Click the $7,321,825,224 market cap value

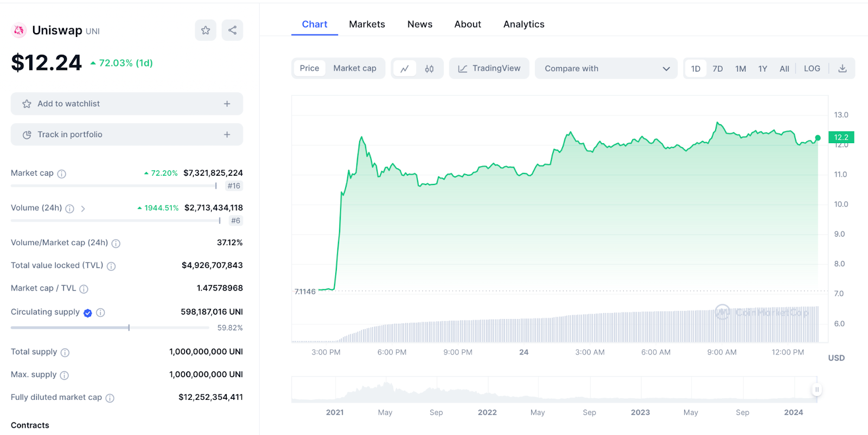(x=213, y=173)
